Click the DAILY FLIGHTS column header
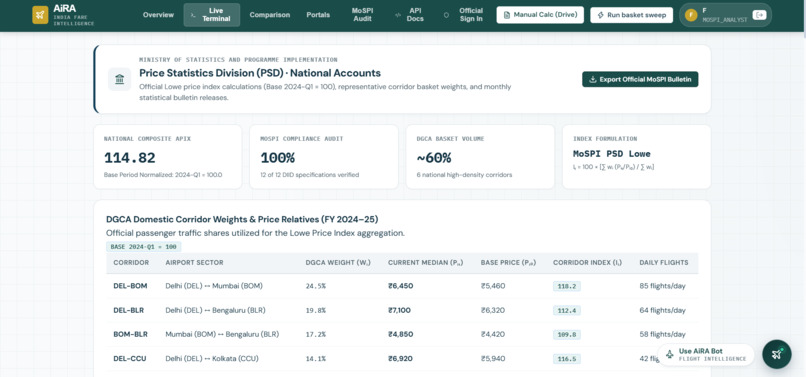This screenshot has height=377, width=806. pyautogui.click(x=664, y=262)
